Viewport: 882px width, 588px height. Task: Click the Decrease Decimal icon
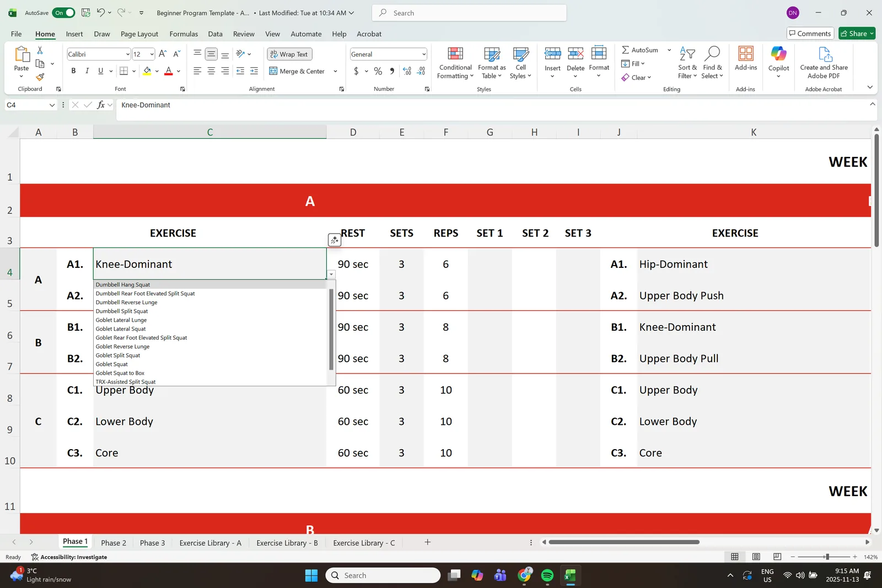421,71
